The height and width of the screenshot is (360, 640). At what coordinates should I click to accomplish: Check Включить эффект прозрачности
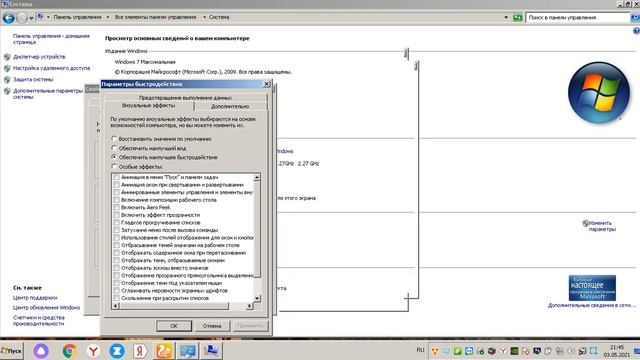116,215
